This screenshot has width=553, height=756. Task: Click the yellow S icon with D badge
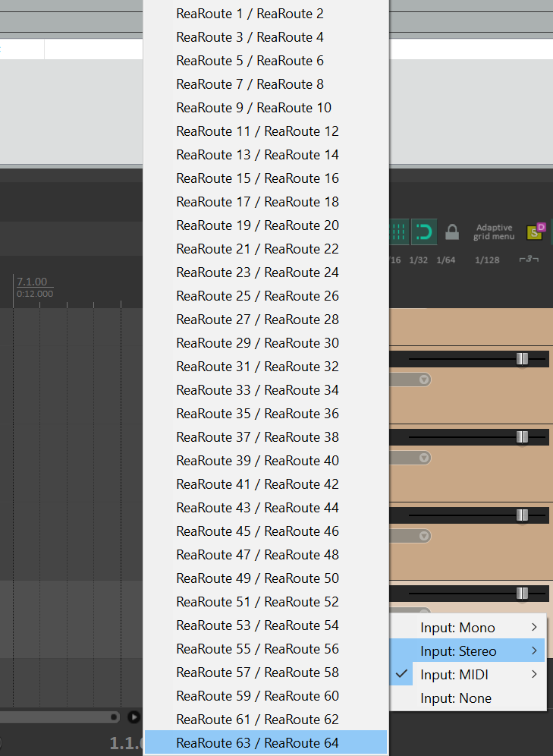click(536, 232)
